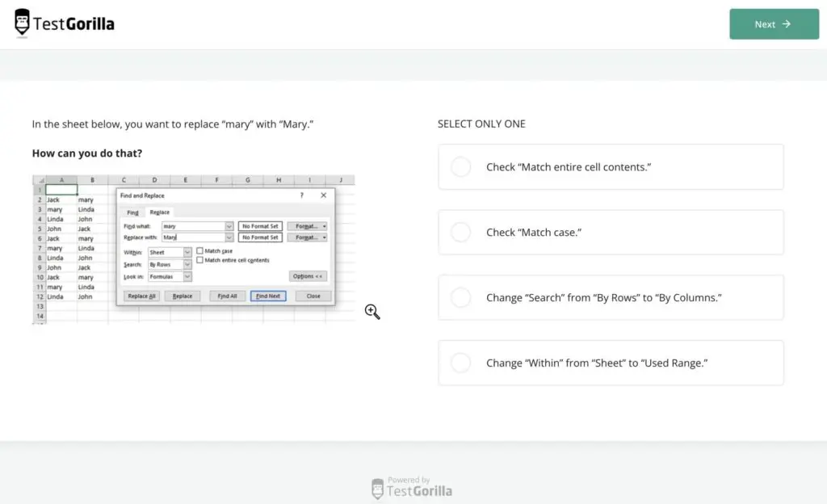
Task: Select cell A1 in the spreadsheet
Action: tap(62, 190)
